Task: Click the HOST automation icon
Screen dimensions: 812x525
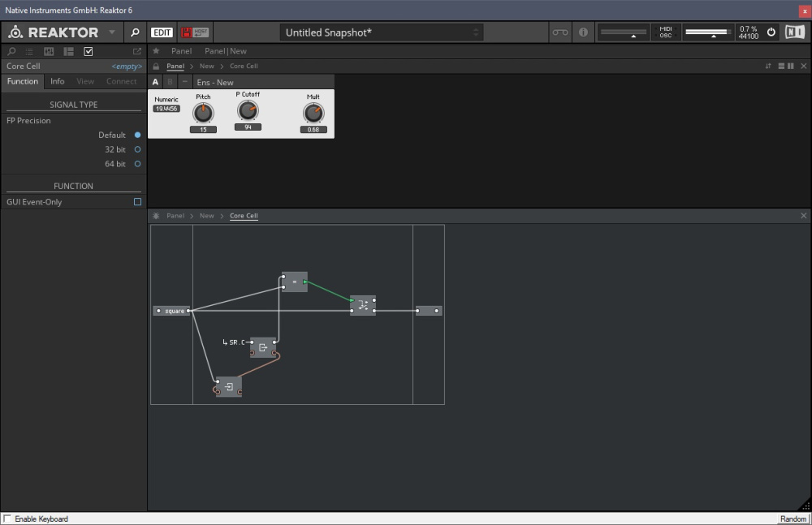Action: [x=201, y=32]
